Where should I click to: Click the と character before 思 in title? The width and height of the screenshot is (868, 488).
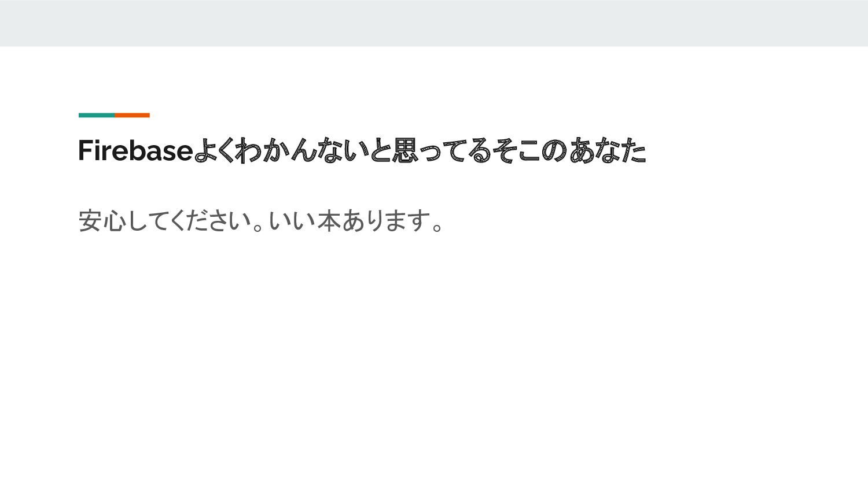pyautogui.click(x=380, y=150)
